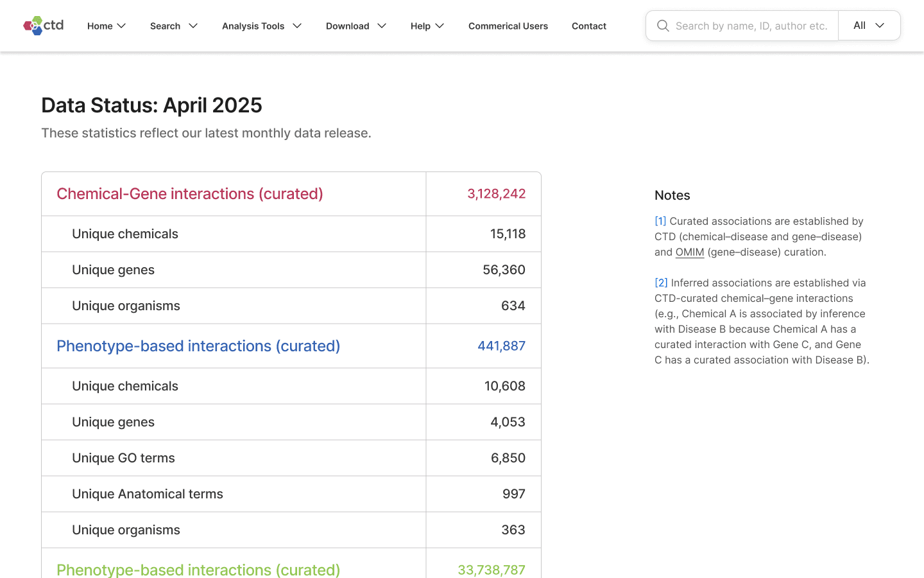Open Chemical-Gene interactions (curated) heading
This screenshot has width=924, height=578.
[190, 193]
